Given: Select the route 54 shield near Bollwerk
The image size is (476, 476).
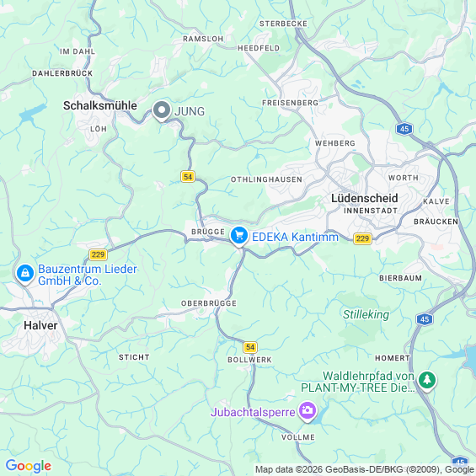Looking at the screenshot, I should click(x=250, y=347).
